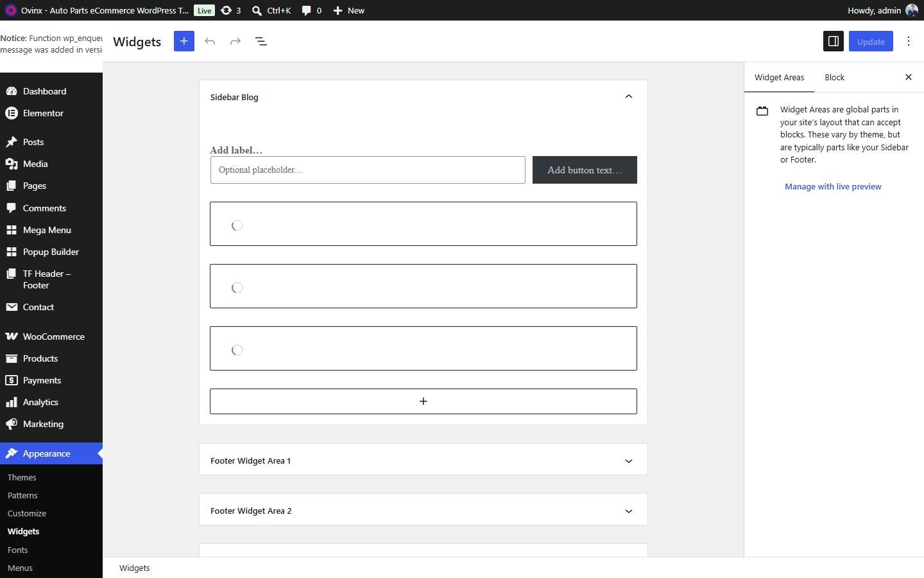Screen dimensions: 924x578
Task: Open the Mega Menu item
Action: click(51, 230)
